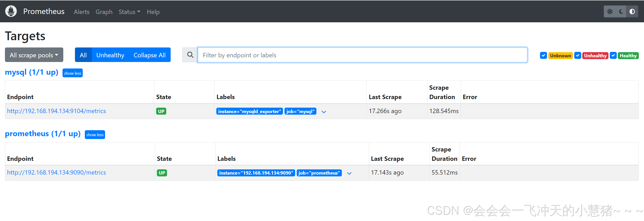
Task: Open the 192.168.194.134:9090/metrics endpoint link
Action: pyautogui.click(x=57, y=172)
